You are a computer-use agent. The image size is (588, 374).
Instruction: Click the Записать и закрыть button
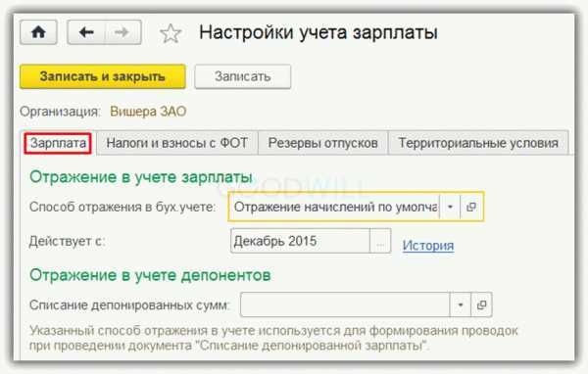coord(102,76)
